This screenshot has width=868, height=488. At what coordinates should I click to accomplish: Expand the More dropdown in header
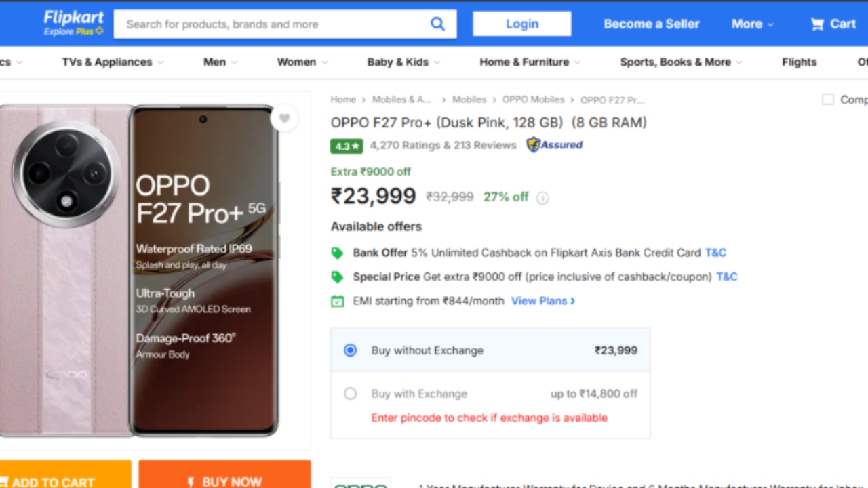pyautogui.click(x=752, y=24)
